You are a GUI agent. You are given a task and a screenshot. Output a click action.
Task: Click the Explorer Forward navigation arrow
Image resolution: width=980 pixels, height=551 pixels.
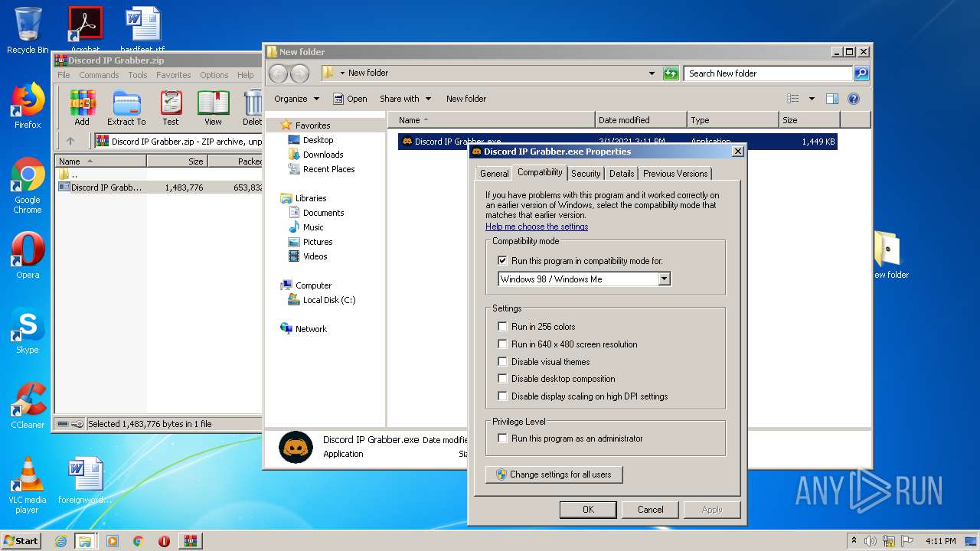pyautogui.click(x=299, y=73)
